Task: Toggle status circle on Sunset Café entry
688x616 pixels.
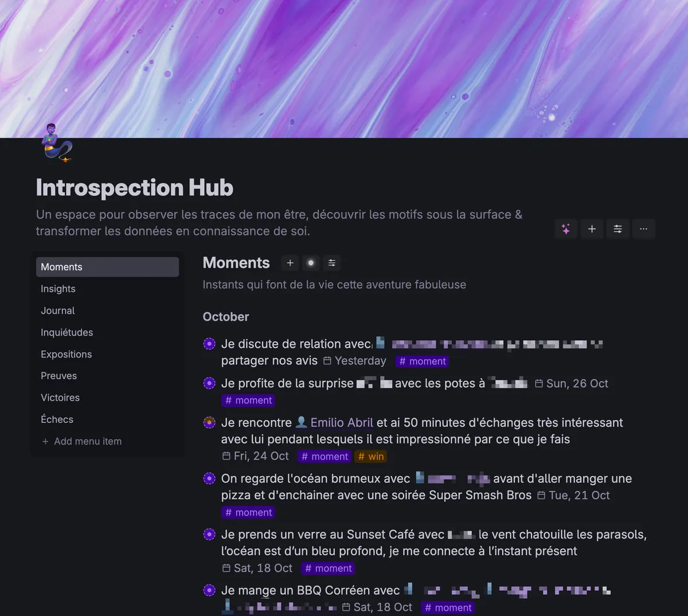Action: pos(209,535)
